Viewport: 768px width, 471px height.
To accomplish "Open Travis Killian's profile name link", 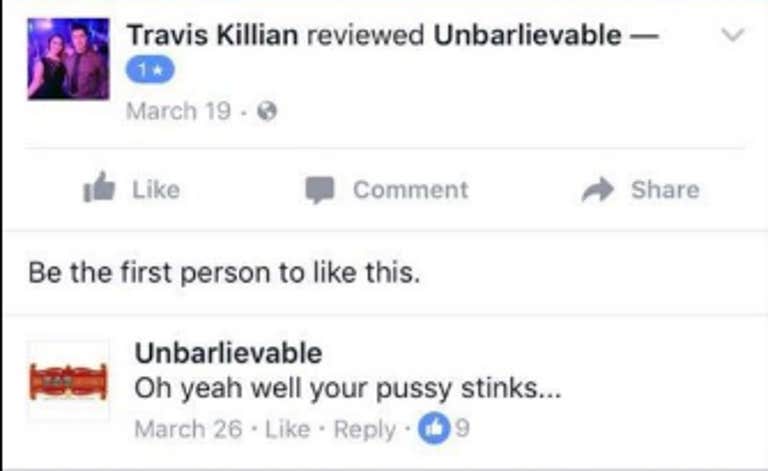I will [213, 35].
